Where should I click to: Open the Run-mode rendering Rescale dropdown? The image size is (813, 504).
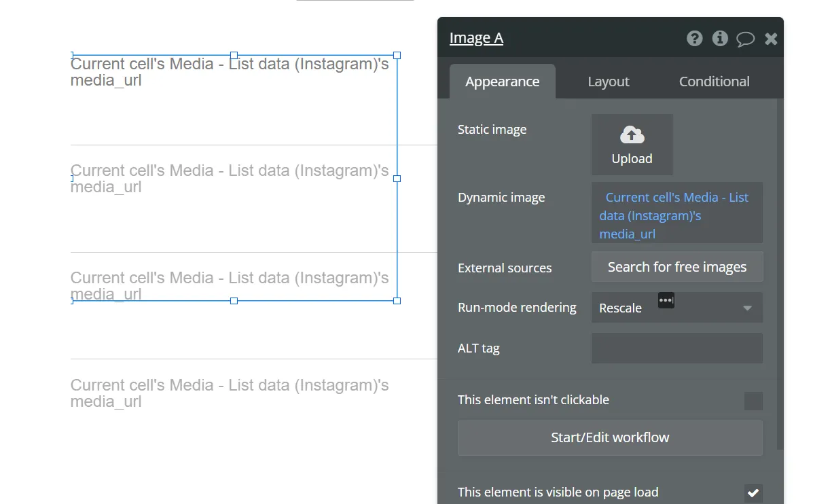click(677, 308)
